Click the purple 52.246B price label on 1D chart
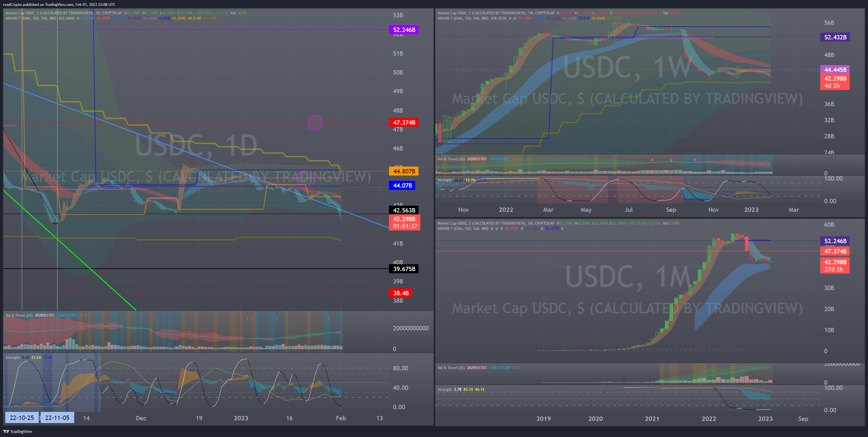The height and width of the screenshot is (437, 868). pyautogui.click(x=404, y=30)
